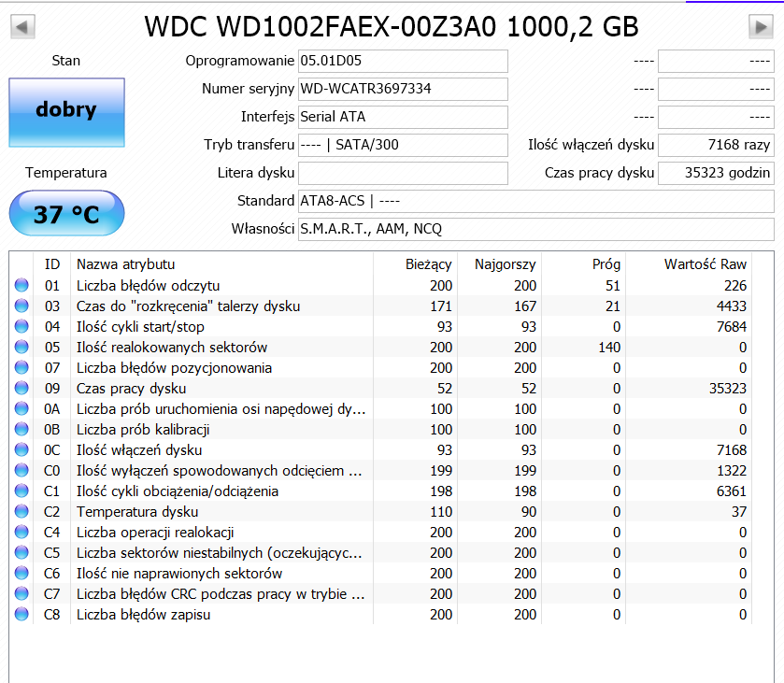Select status circle for attribute C2 temperature

point(21,511)
